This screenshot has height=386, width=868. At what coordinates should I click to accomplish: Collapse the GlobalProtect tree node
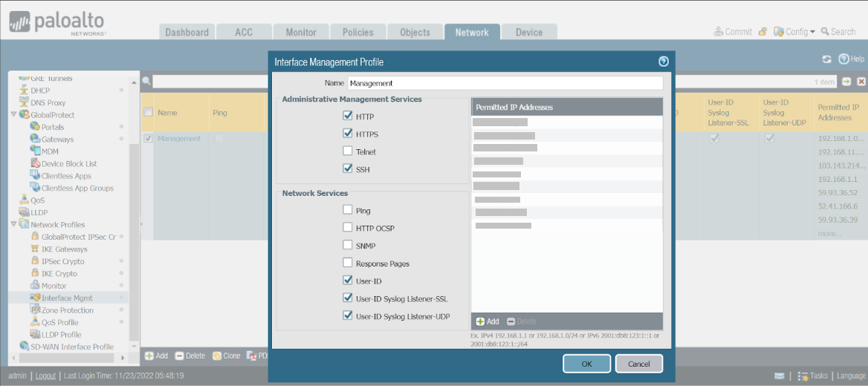(13, 115)
